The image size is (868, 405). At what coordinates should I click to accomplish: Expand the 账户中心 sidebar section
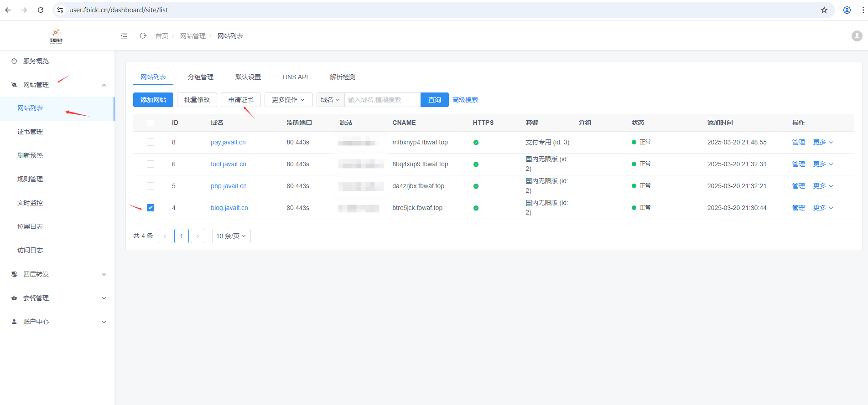tap(104, 322)
